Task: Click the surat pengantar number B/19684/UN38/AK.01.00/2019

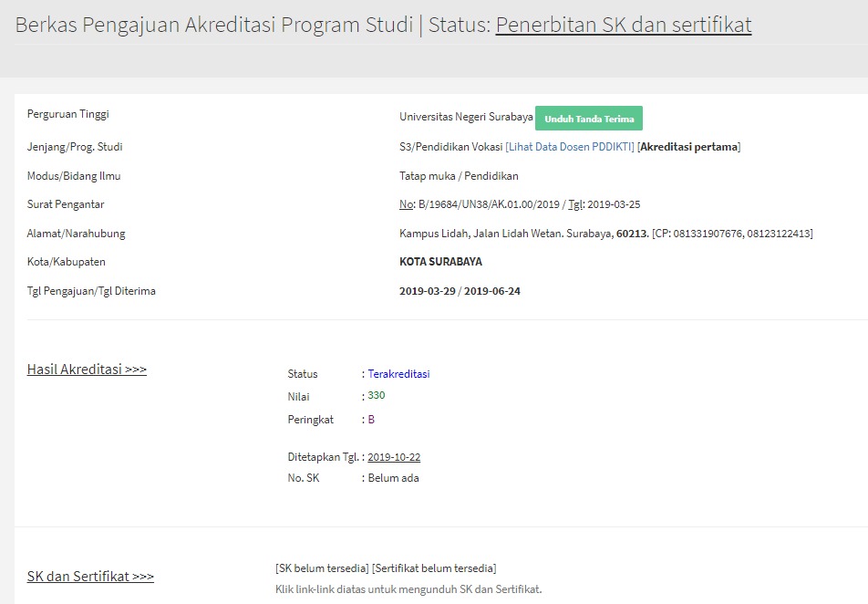Action: tap(490, 204)
